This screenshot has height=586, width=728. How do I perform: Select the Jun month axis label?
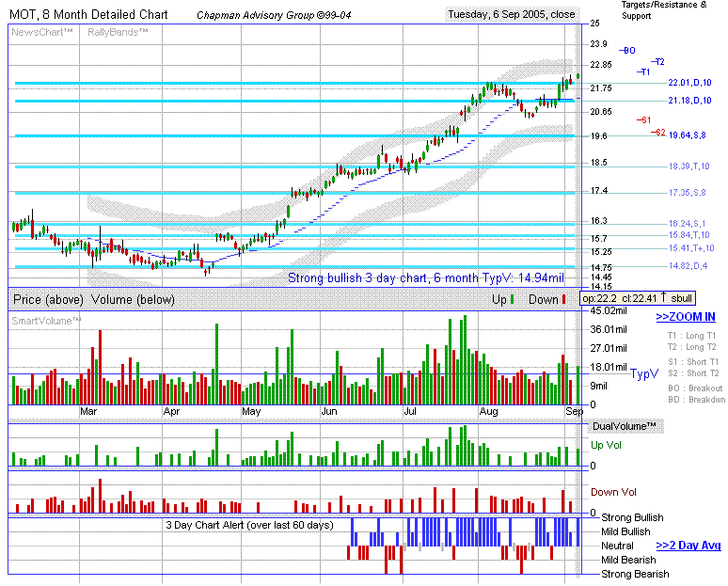tap(329, 411)
